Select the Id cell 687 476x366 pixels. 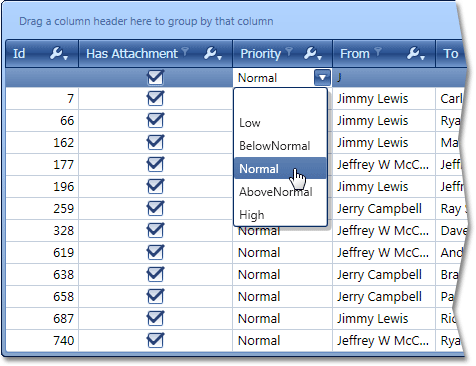coord(42,318)
